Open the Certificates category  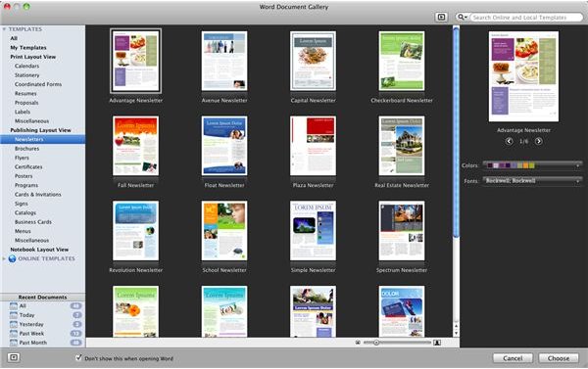28,166
